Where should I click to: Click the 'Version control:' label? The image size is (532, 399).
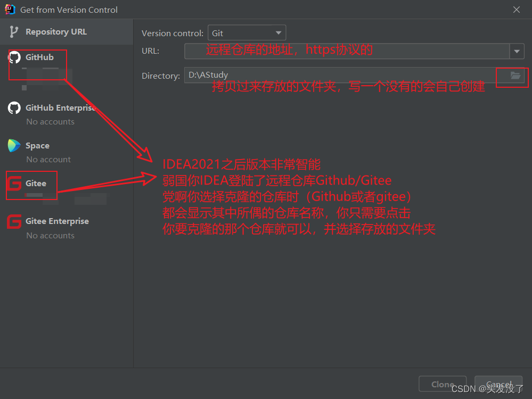click(173, 33)
